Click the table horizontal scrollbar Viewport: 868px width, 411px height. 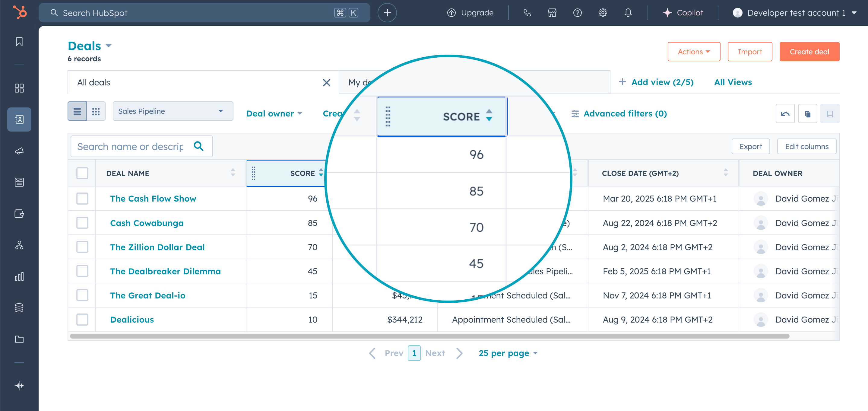[x=429, y=336]
